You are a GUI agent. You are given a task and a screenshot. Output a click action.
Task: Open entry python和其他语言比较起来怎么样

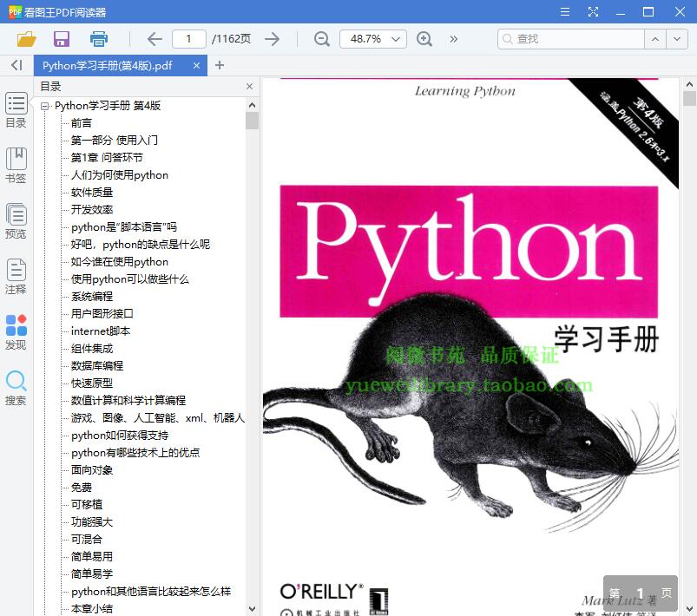[151, 592]
